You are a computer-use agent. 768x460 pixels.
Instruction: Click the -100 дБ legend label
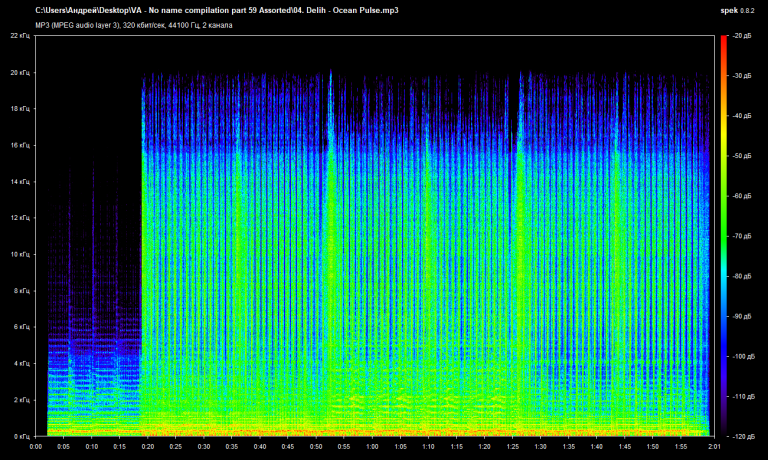743,357
